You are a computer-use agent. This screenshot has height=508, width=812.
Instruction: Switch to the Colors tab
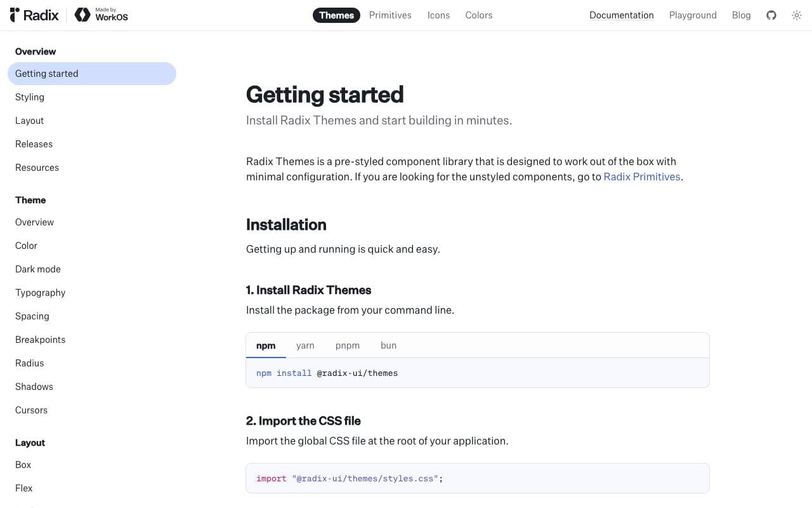coord(479,15)
